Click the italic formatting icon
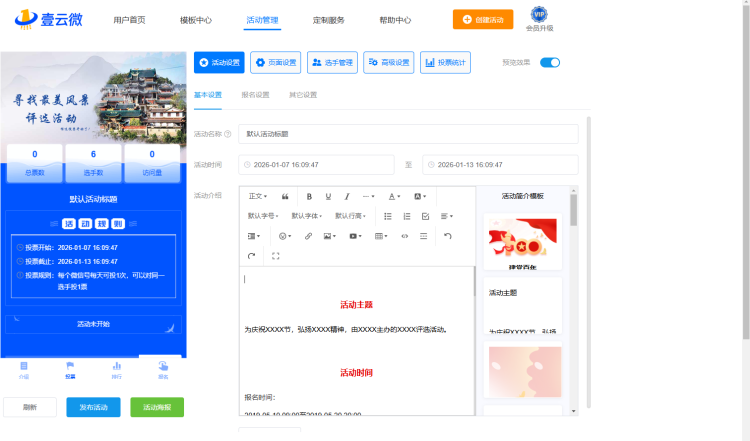Screen dimensions: 750x441 [x=347, y=196]
